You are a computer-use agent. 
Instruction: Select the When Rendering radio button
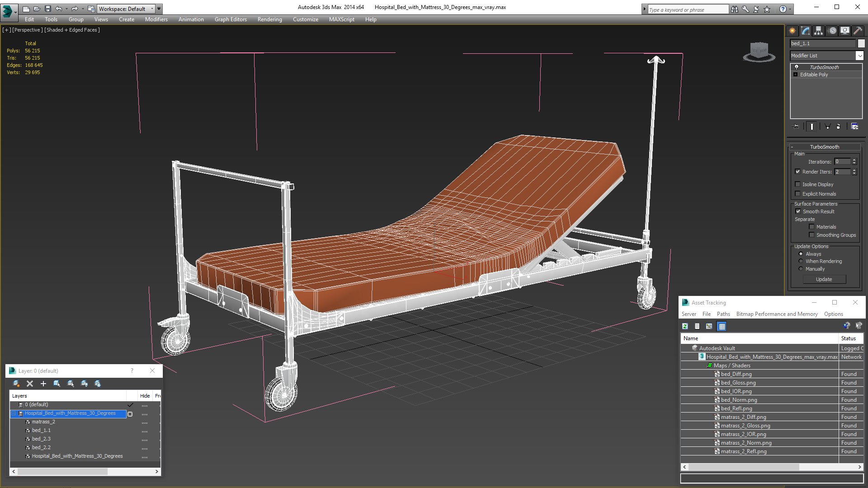click(801, 261)
